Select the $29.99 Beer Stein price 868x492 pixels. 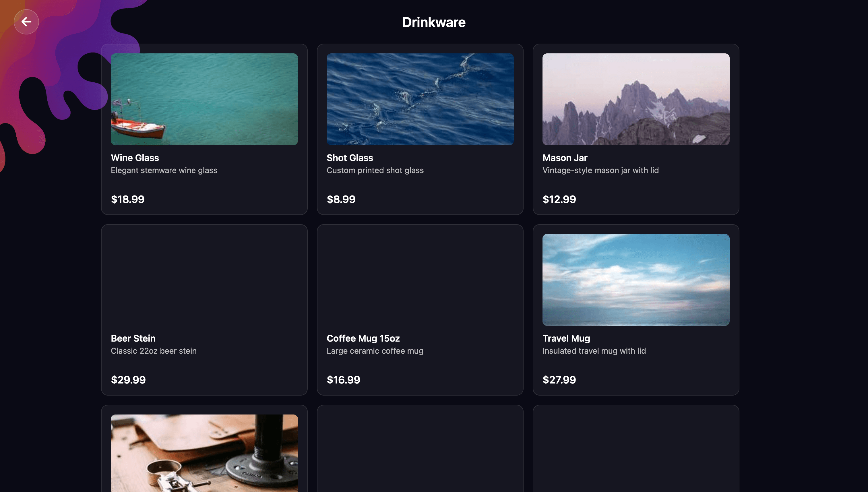coord(128,380)
